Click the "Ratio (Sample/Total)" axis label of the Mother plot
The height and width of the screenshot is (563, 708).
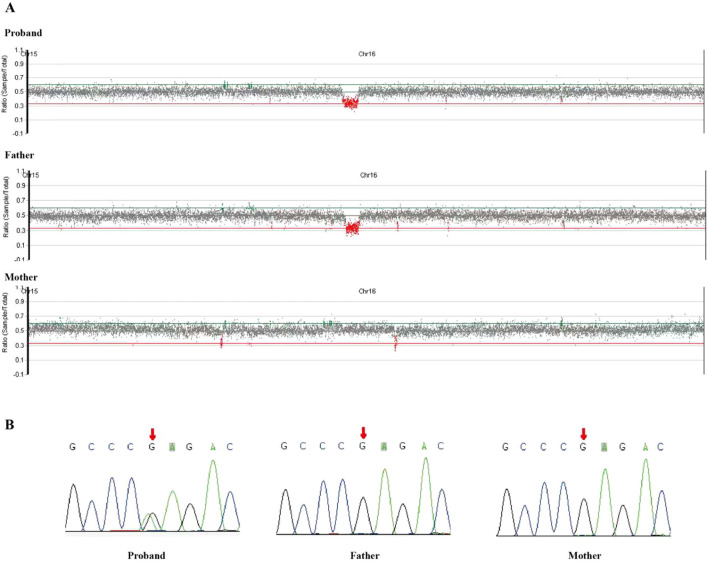coord(5,323)
